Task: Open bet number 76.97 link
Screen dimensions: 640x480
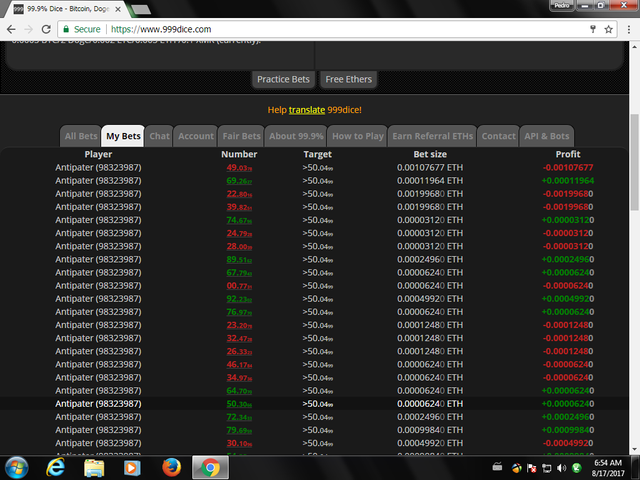Action: pyautogui.click(x=239, y=312)
